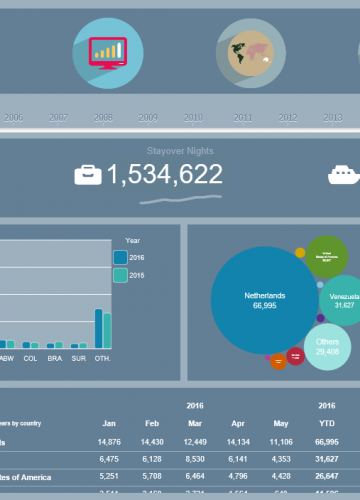Select year 2007 on the timeline

(58, 118)
